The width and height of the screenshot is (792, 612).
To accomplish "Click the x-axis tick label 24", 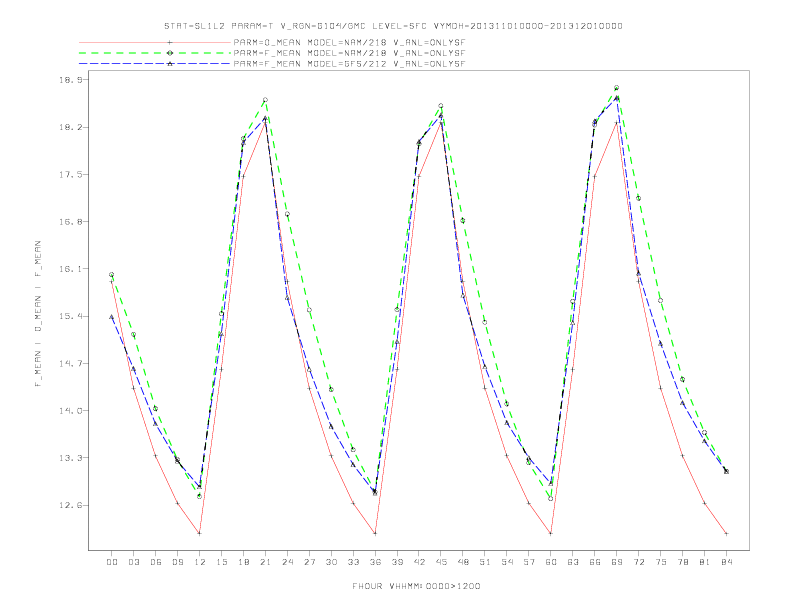I will point(287,562).
